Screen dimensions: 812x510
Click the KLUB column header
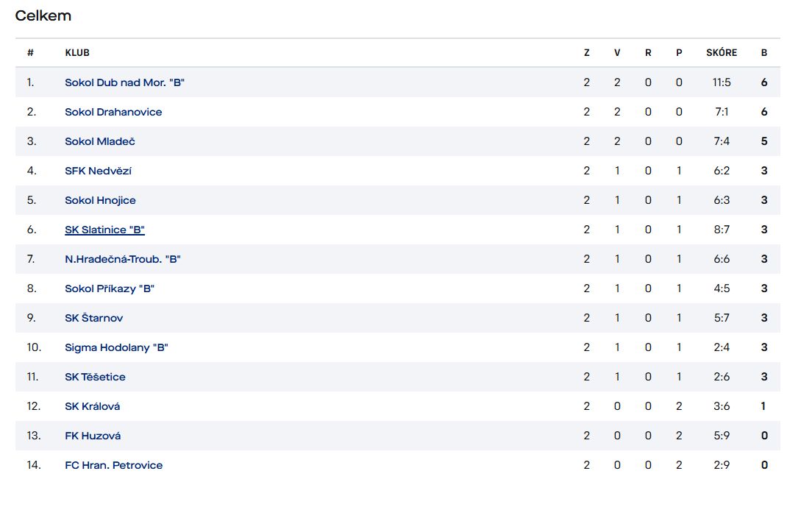coord(77,53)
